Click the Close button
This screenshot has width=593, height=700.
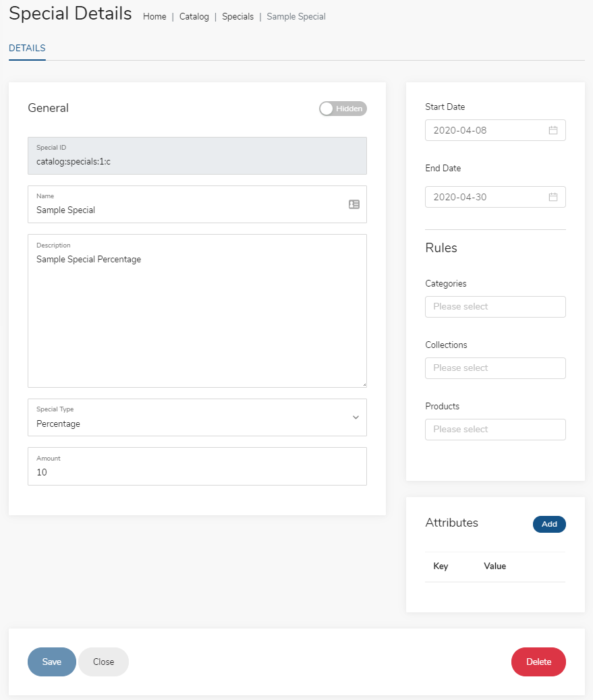pos(104,662)
